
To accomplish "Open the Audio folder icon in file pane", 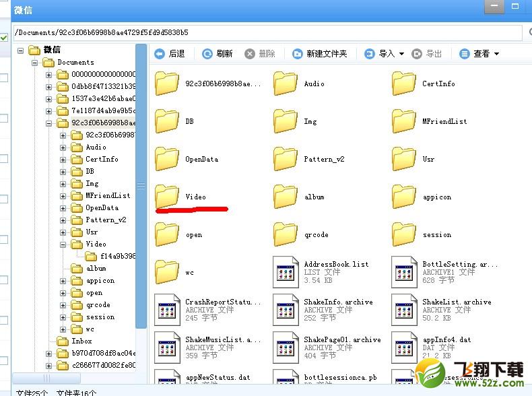I will coord(286,84).
